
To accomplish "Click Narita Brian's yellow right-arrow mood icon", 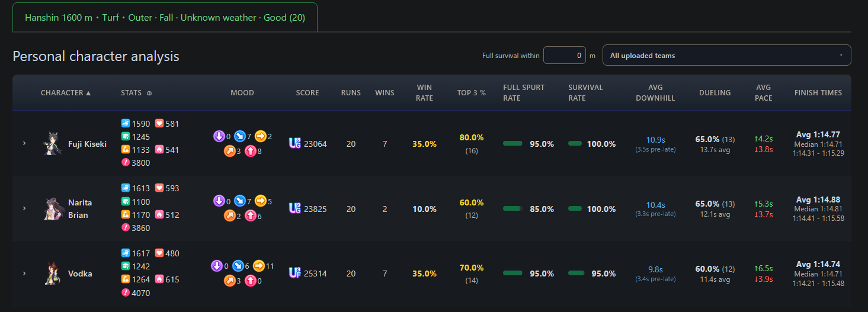I will point(261,201).
